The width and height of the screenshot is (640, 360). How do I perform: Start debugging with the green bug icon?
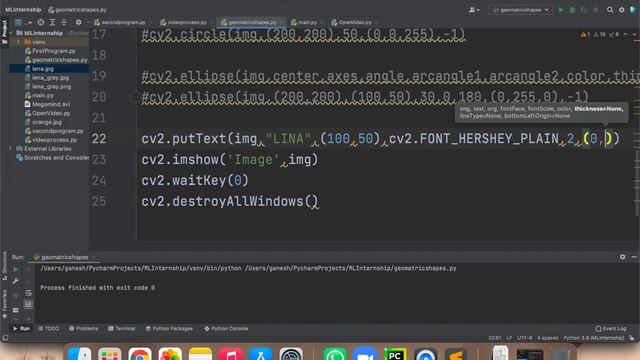coord(572,10)
